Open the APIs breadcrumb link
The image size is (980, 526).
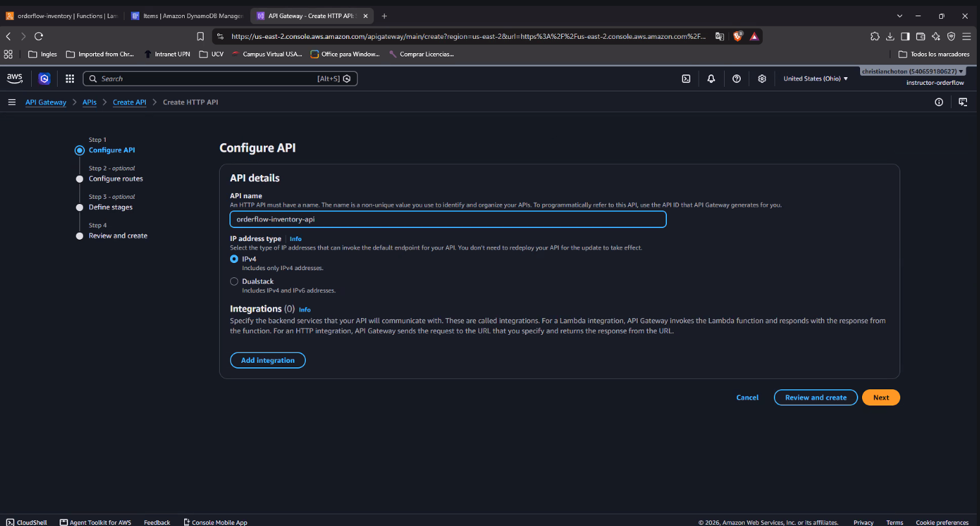89,102
